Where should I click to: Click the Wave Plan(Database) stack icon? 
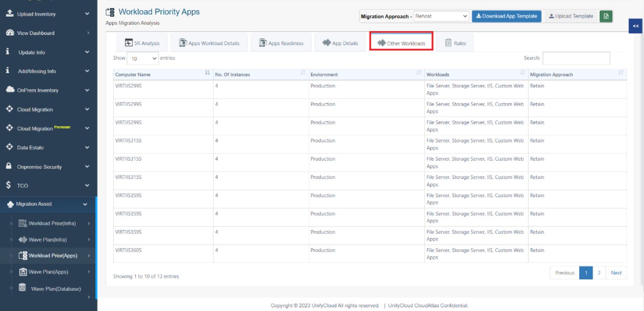coord(23,288)
